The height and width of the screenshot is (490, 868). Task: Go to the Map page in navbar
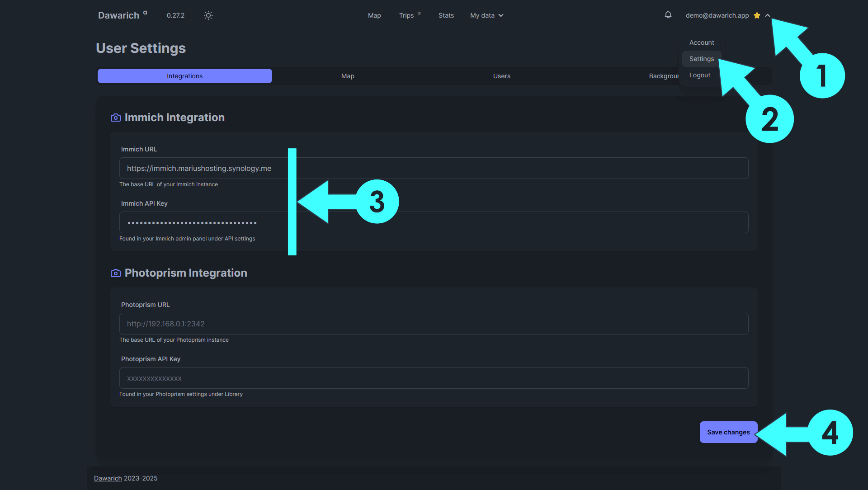[374, 15]
